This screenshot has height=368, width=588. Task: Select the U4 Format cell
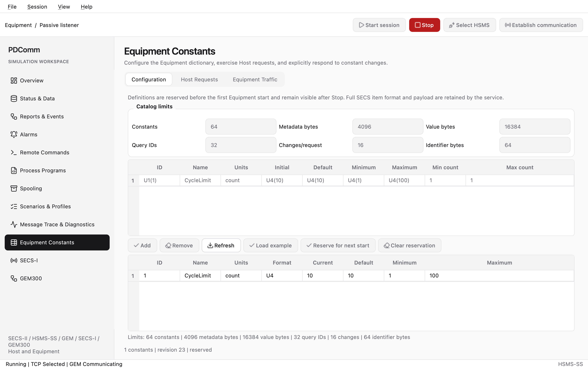coord(282,276)
